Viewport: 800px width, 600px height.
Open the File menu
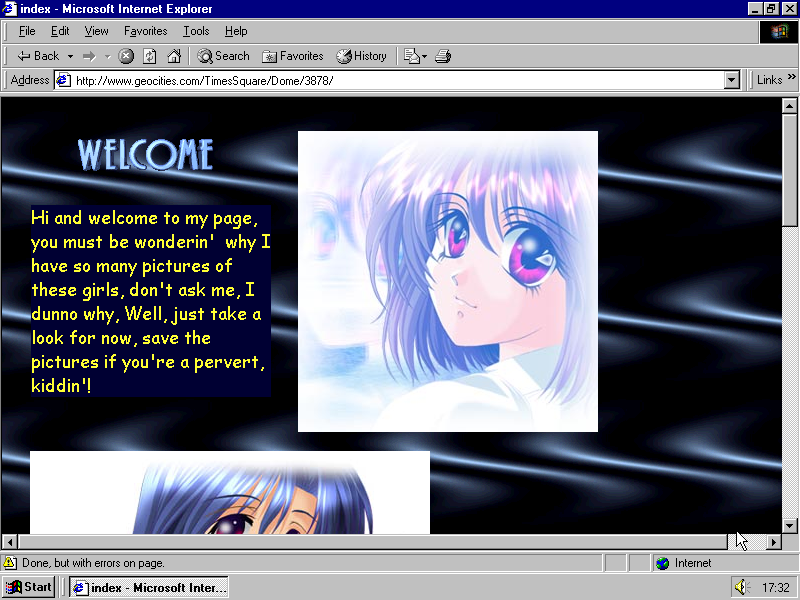[x=27, y=31]
